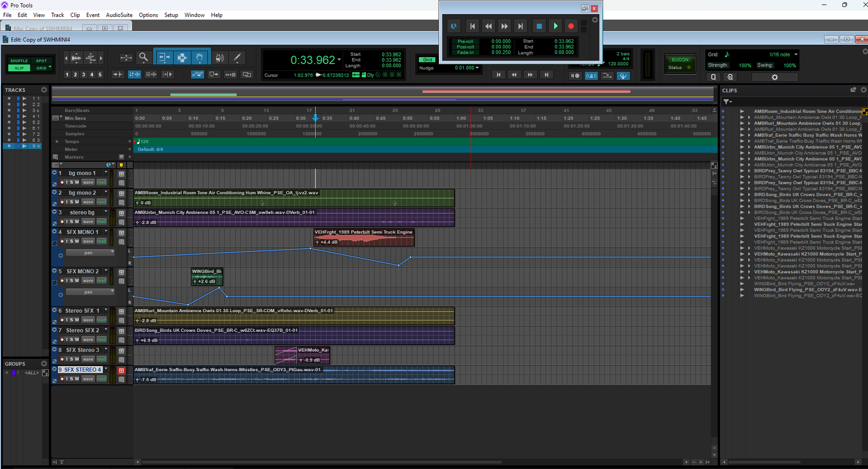Click Return to Zero in Transport window
868x469 pixels.
pos(473,26)
